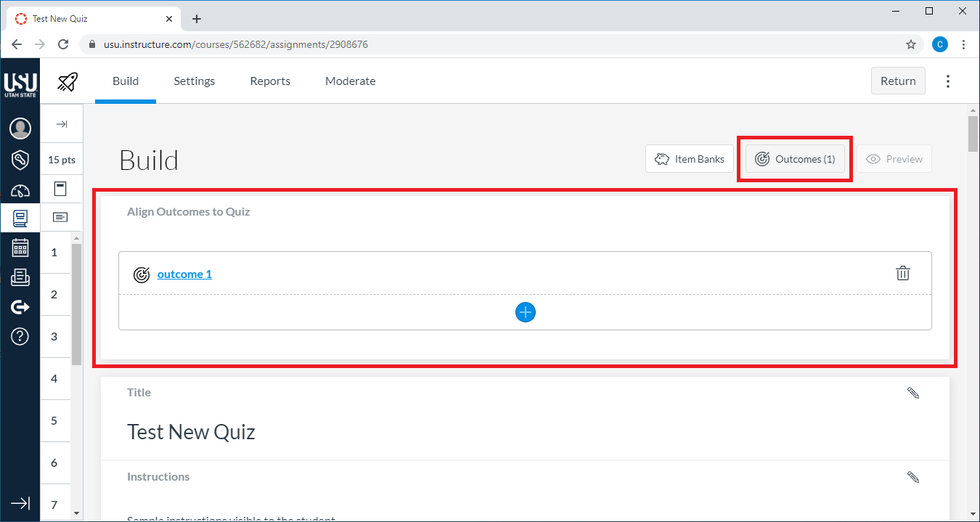
Task: Open the Moderate tab
Action: pyautogui.click(x=350, y=81)
